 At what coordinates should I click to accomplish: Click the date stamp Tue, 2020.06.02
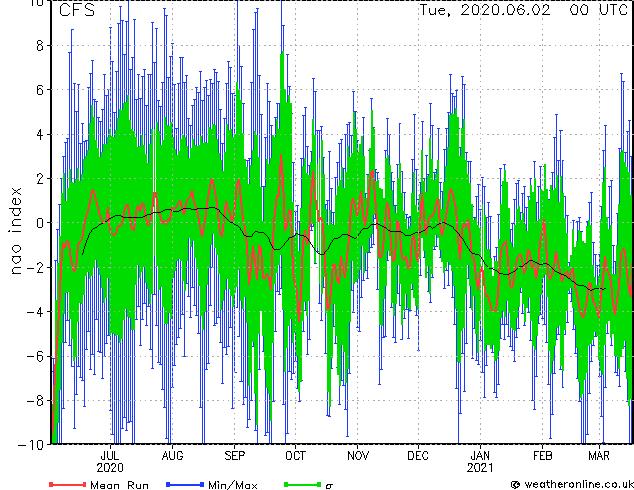(x=484, y=10)
